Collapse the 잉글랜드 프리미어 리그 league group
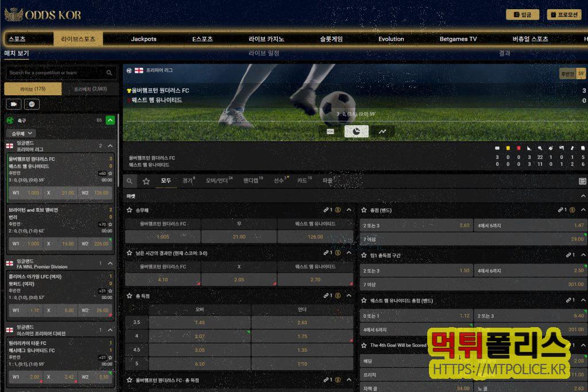This screenshot has width=588, height=392. click(110, 146)
